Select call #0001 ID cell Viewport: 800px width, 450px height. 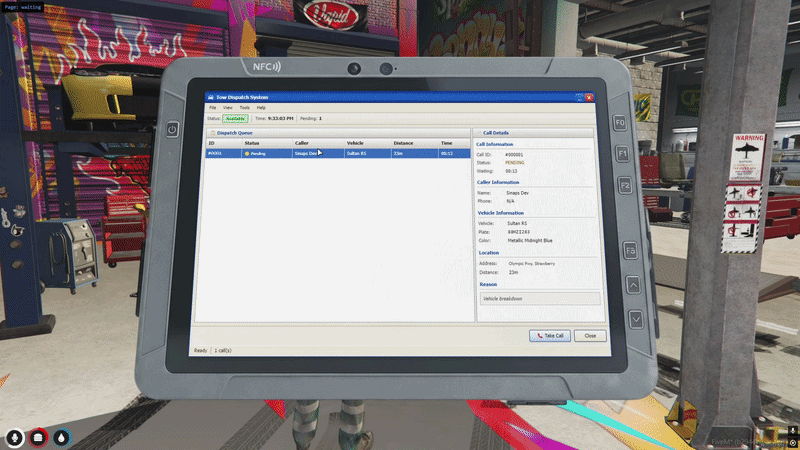[223, 153]
